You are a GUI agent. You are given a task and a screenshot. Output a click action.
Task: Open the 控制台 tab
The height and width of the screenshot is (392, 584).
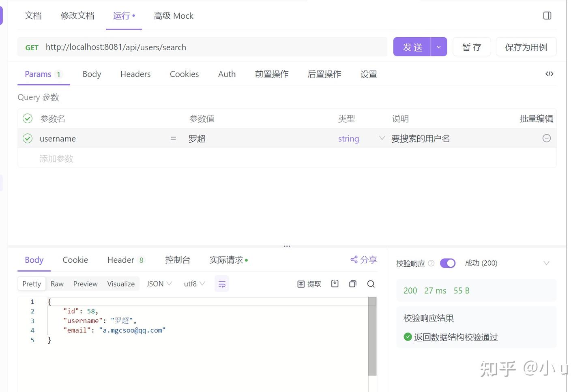pos(178,260)
